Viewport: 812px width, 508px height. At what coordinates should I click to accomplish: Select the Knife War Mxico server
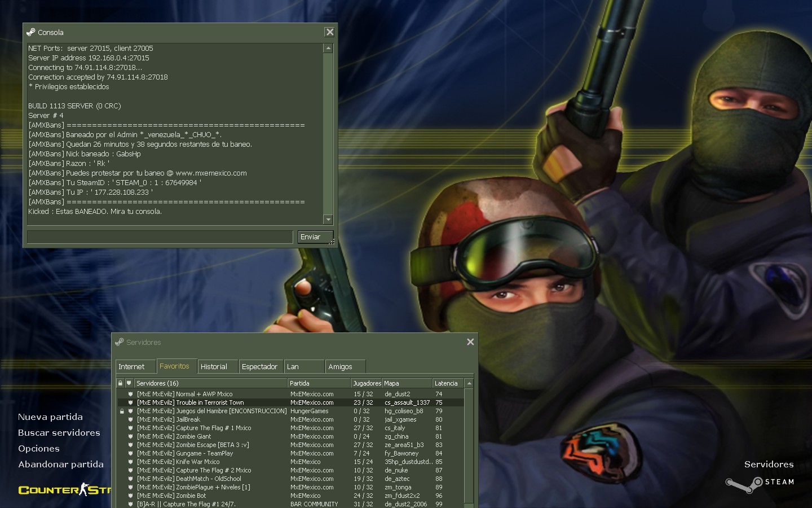pyautogui.click(x=290, y=462)
